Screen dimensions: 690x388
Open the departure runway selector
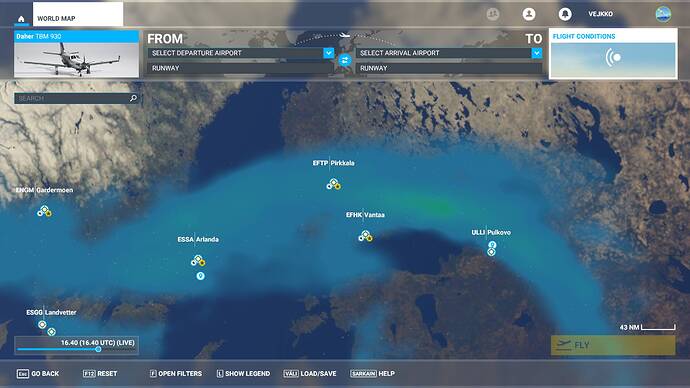tap(240, 68)
